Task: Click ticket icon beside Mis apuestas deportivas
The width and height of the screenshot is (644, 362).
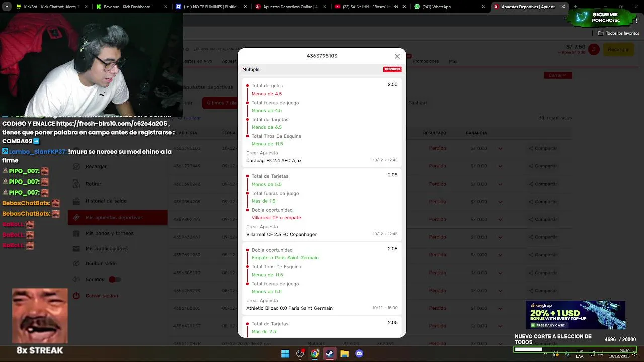Action: (76, 217)
